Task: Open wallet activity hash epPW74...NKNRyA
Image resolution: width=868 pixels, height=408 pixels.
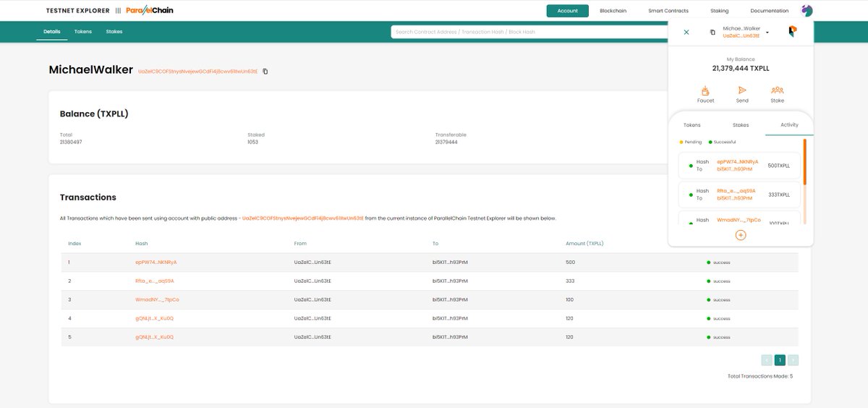Action: pos(737,162)
